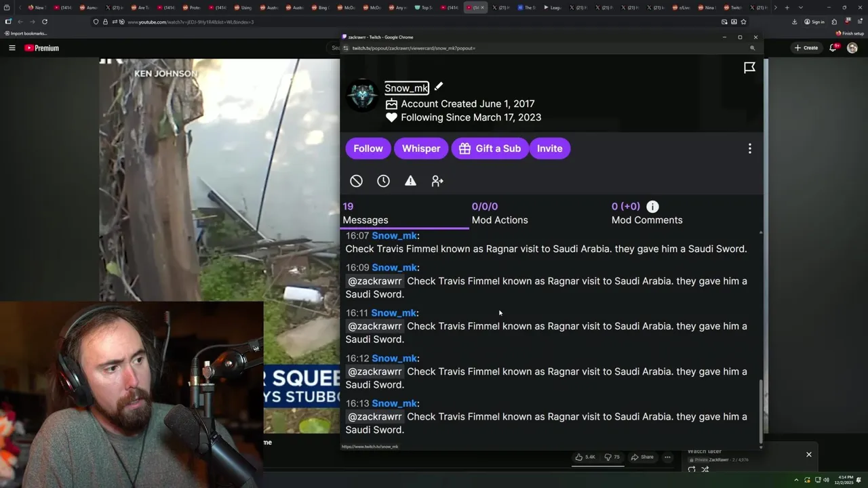Click the Whisper button
The height and width of the screenshot is (488, 868).
click(x=421, y=148)
